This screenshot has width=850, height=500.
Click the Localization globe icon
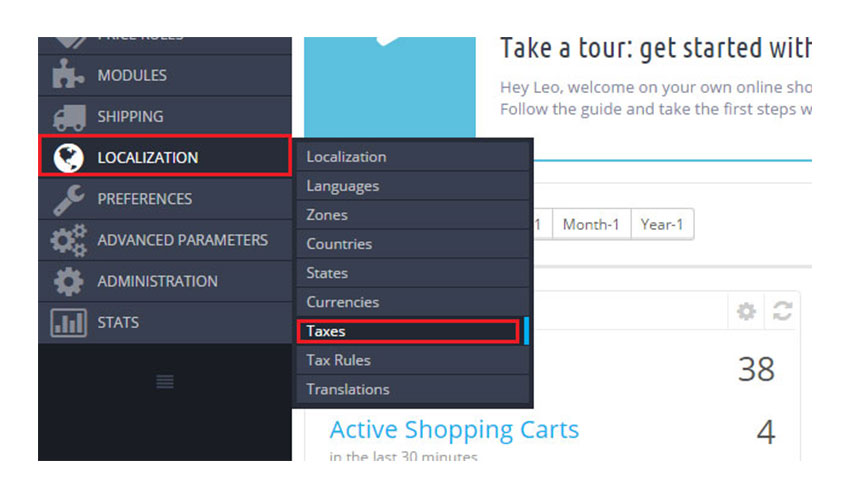[68, 157]
